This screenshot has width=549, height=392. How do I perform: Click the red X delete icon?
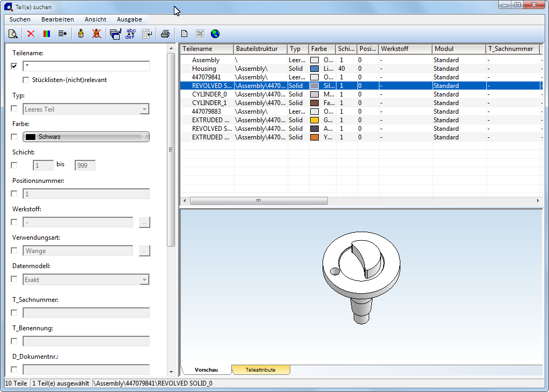point(31,34)
